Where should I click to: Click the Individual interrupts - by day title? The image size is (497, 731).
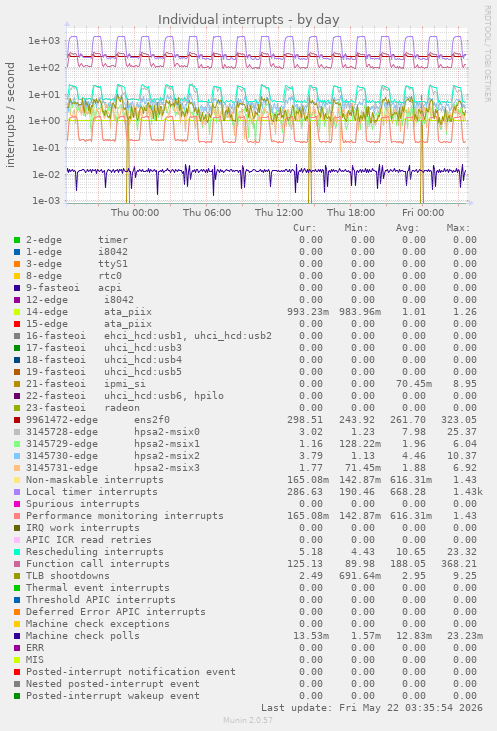click(x=248, y=20)
